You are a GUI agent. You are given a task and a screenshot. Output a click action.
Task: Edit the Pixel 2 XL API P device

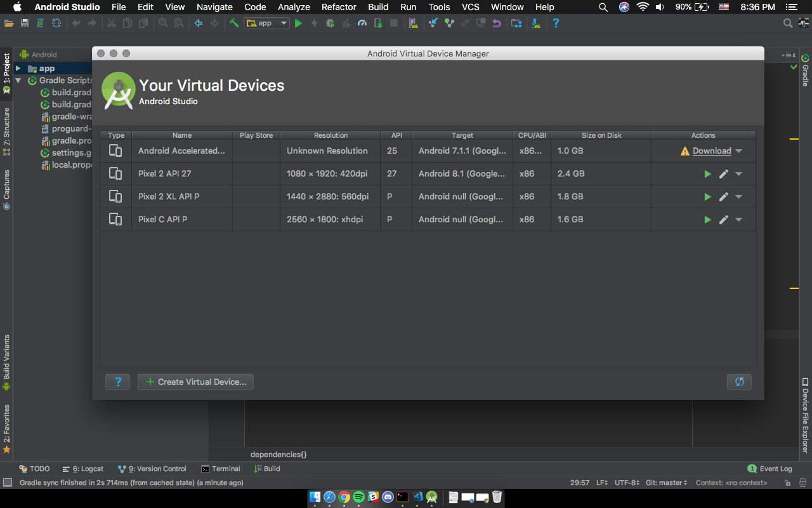click(723, 196)
